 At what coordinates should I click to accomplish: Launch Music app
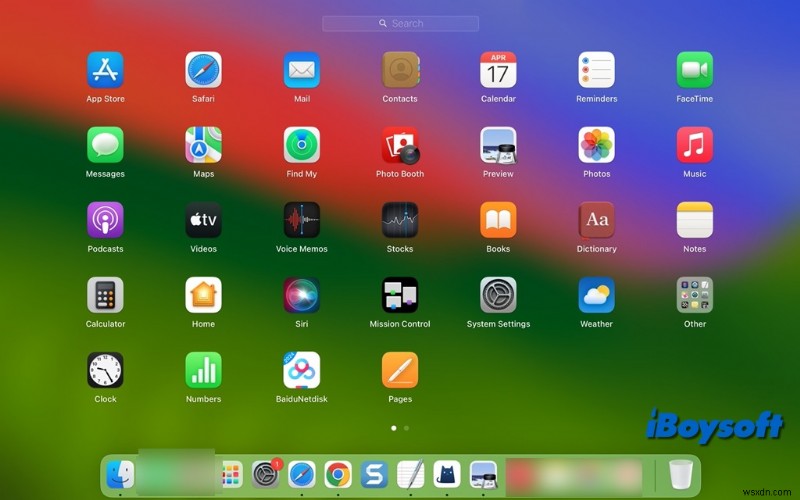click(x=694, y=145)
